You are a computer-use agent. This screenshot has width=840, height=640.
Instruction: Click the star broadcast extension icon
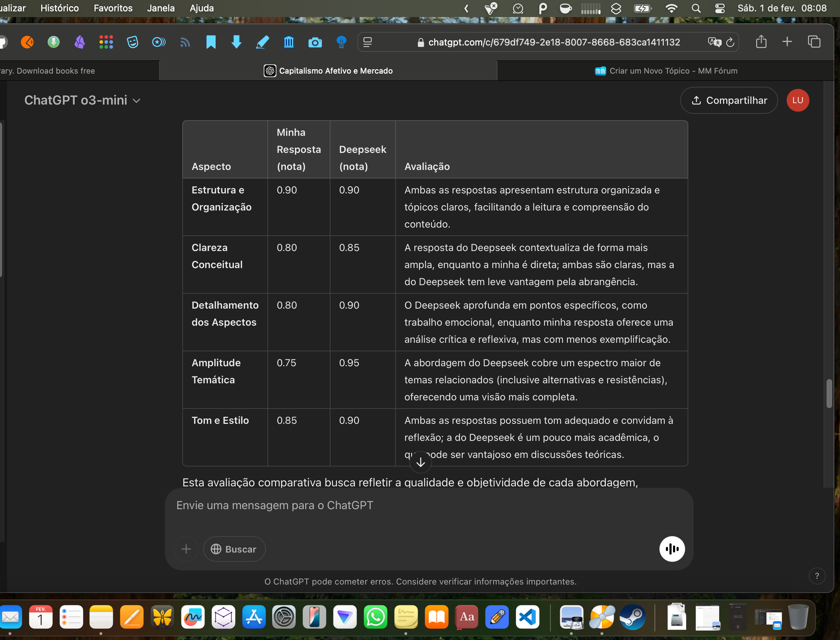pyautogui.click(x=158, y=42)
